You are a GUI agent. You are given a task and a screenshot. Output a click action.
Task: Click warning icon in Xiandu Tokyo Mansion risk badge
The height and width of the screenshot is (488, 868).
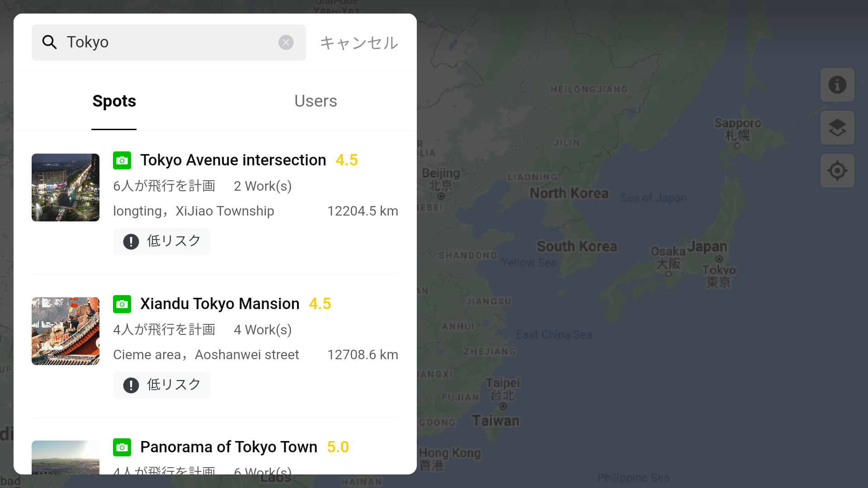tap(131, 385)
